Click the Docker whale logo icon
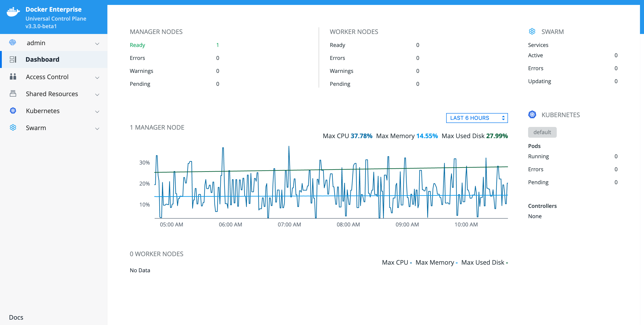This screenshot has height=325, width=644. 13,11
